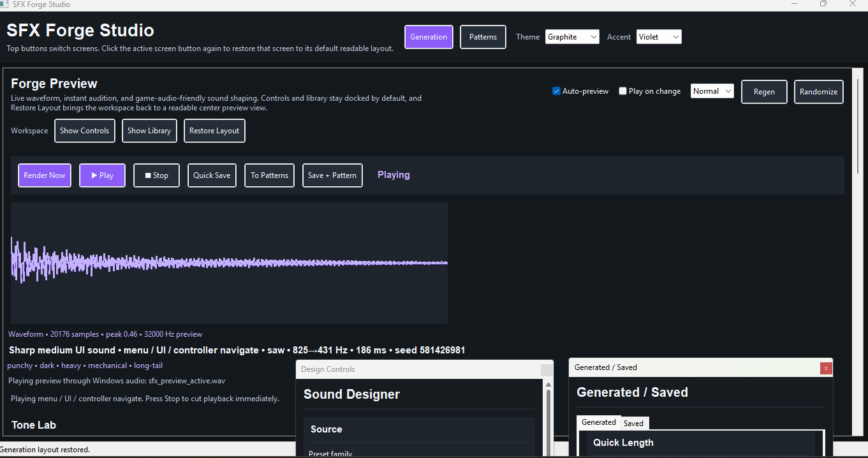This screenshot has width=868, height=458.
Task: Close the SFX Forge Studio window
Action: 853,4
